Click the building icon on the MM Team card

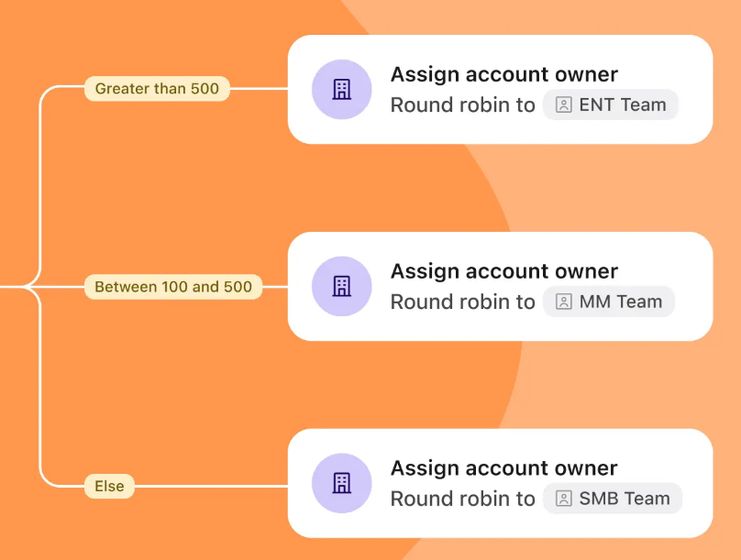click(x=341, y=286)
